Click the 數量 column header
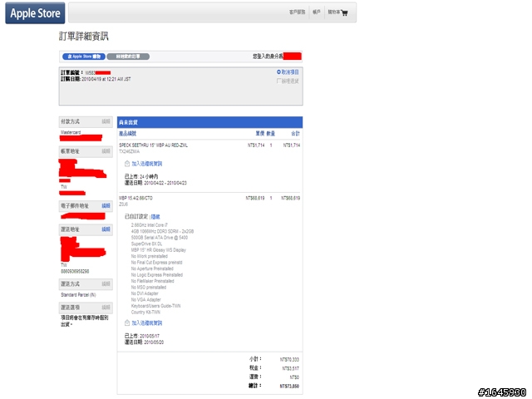The height and width of the screenshot is (399, 532). click(270, 134)
